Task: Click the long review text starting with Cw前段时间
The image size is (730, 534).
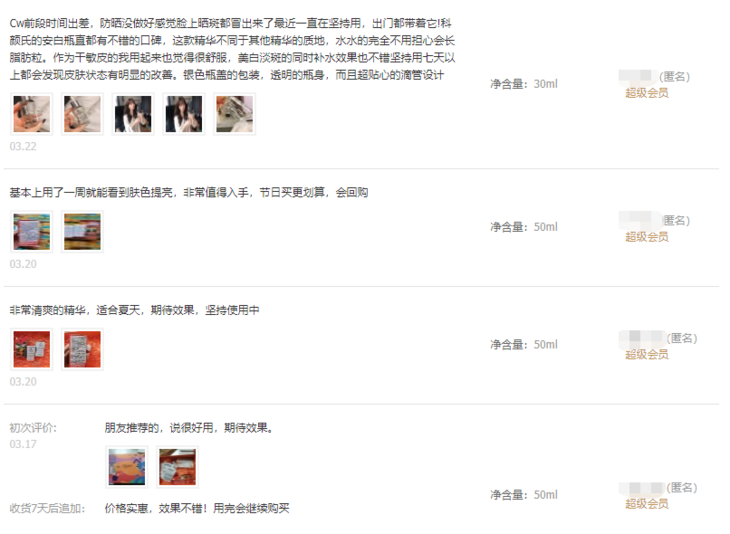Action: click(232, 49)
